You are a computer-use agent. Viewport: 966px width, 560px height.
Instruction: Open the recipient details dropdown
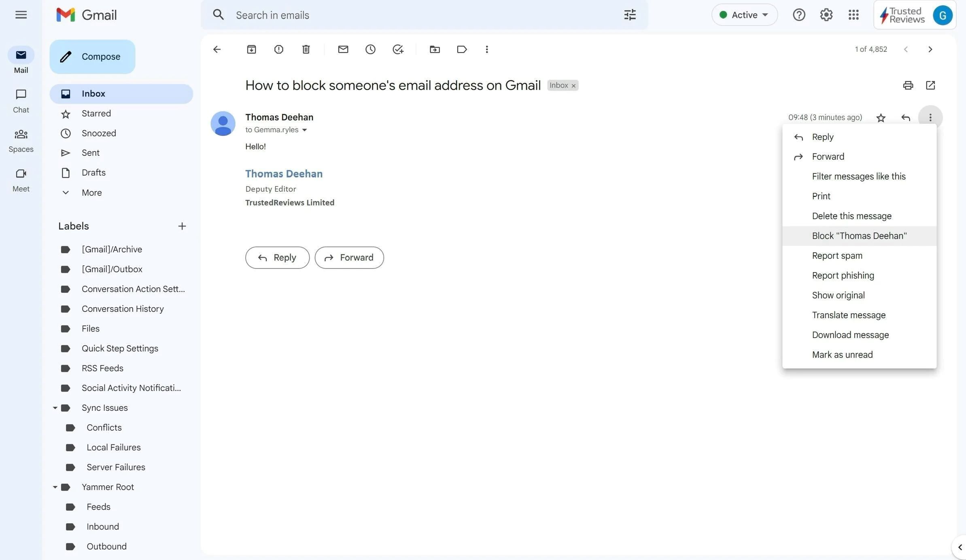click(x=305, y=130)
